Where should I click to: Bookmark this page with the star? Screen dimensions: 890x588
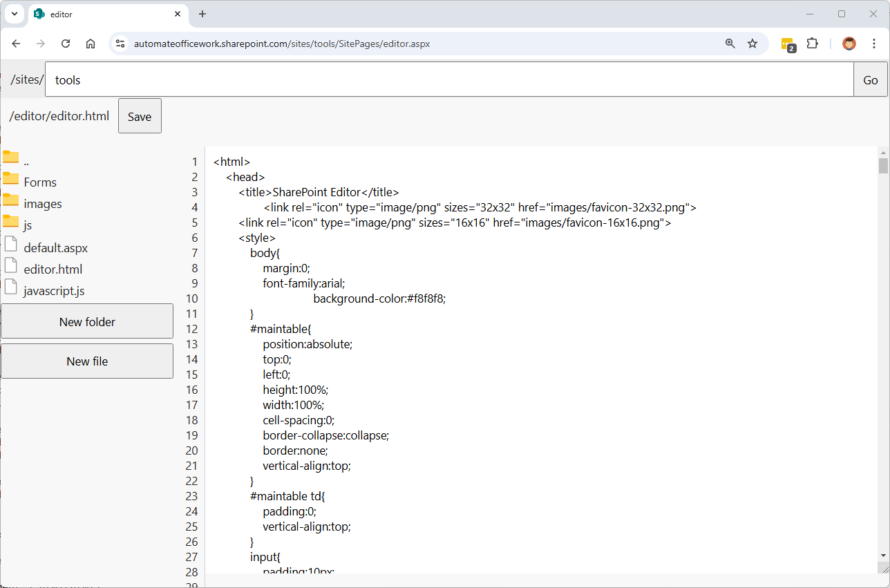coord(752,44)
